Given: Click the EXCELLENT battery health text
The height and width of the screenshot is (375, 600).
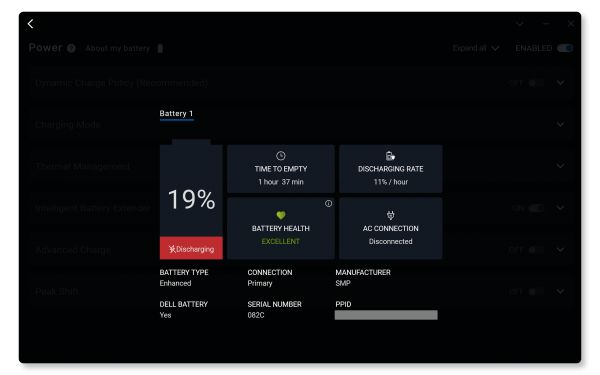Looking at the screenshot, I should 281,241.
